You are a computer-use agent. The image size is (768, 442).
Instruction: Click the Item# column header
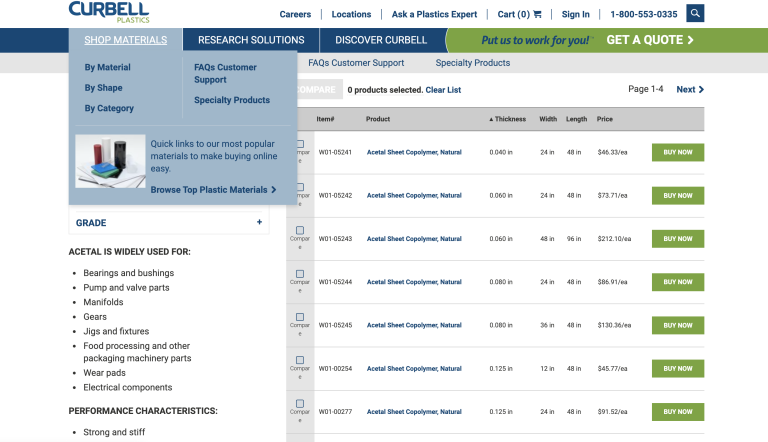[x=325, y=119]
